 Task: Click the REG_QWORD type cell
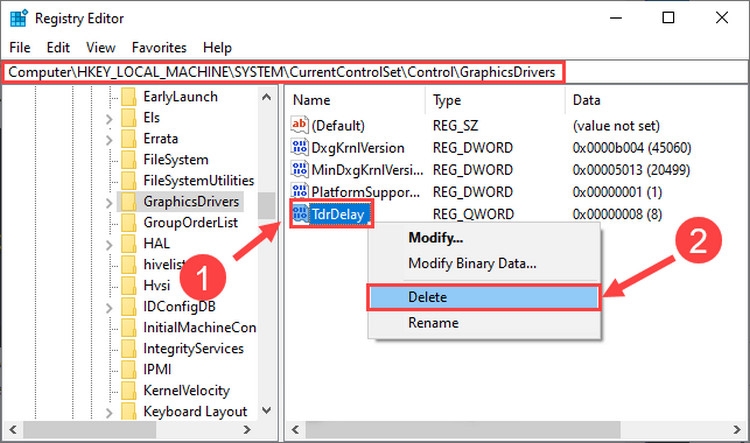(x=473, y=214)
